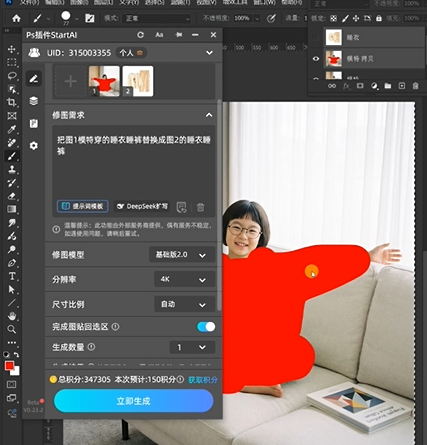Click the red foreground color swatch
The height and width of the screenshot is (445, 427).
coord(9,366)
